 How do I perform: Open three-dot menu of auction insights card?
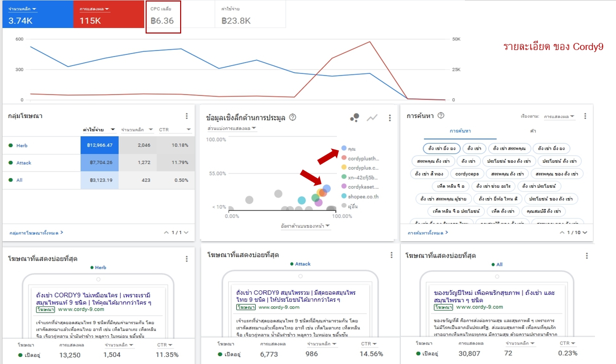(x=390, y=118)
